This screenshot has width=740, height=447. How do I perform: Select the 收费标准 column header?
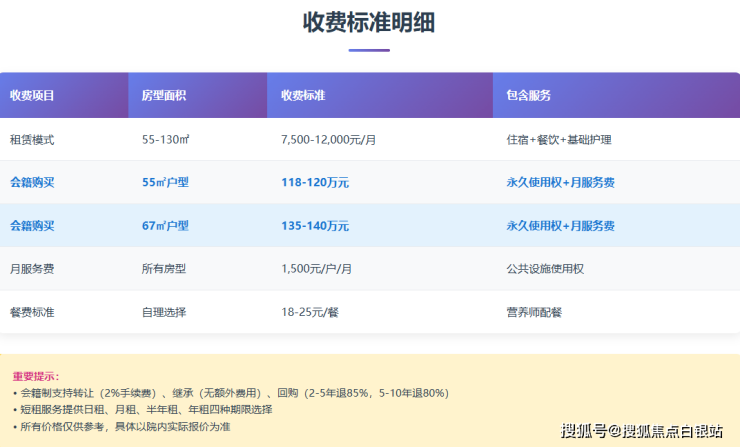click(x=304, y=96)
